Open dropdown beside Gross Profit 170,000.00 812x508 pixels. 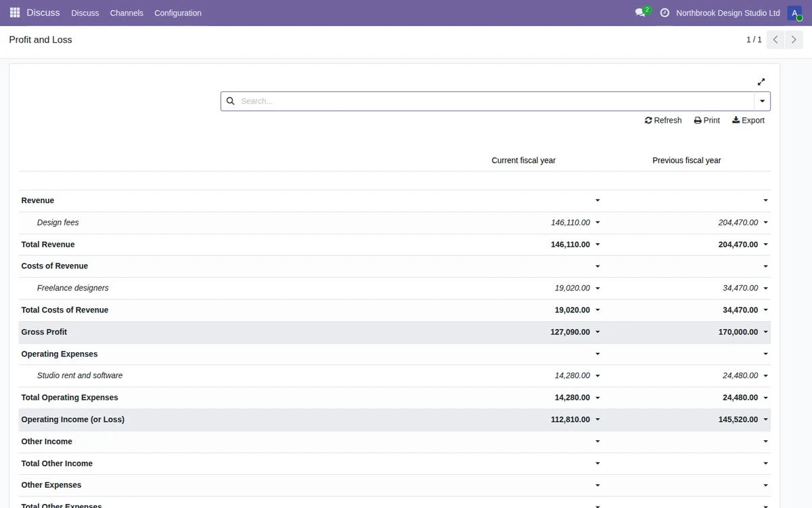(766, 332)
